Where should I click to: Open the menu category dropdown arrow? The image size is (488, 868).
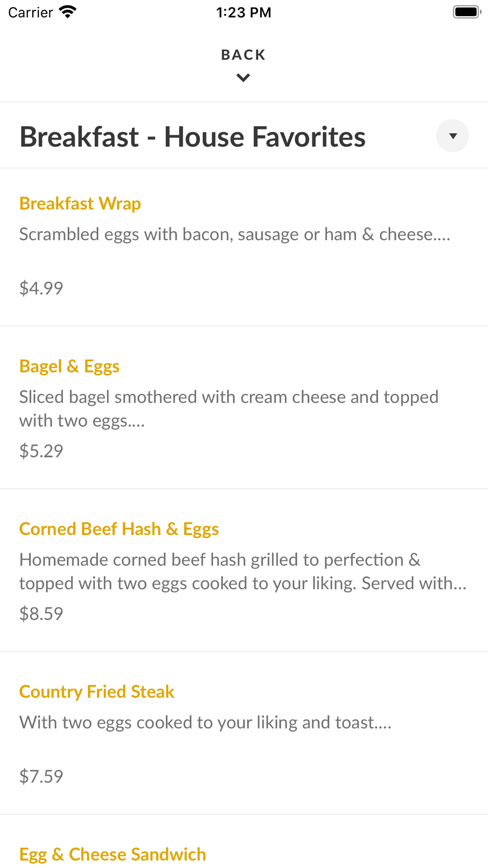pos(452,136)
